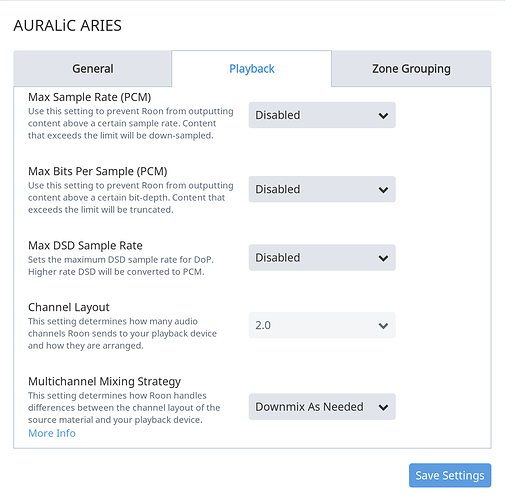505x500 pixels.
Task: Click the chevron arrow of Channel Layout dropdown
Action: point(383,326)
